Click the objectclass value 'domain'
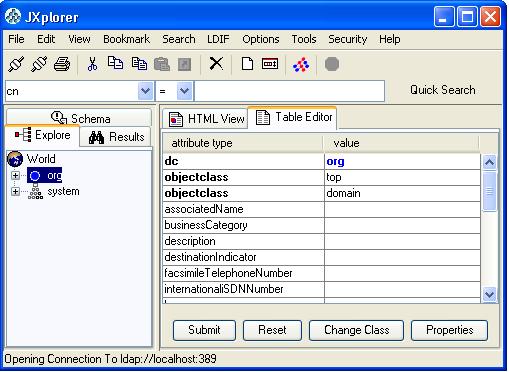Image resolution: width=509 pixels, height=372 pixels. (x=402, y=193)
